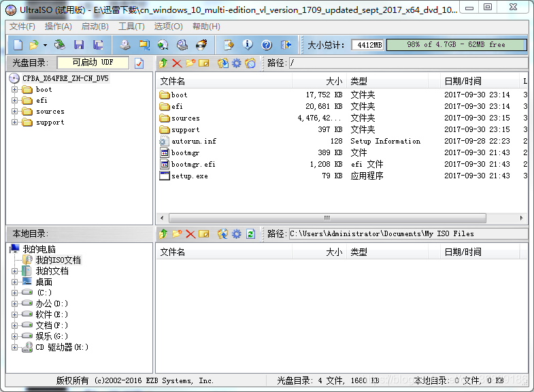Expand the 办公(D:) drive node
Viewport: 534px width, 392px height.
pyautogui.click(x=14, y=304)
